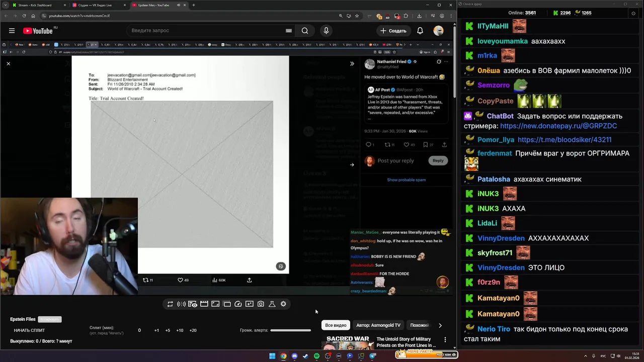This screenshot has width=644, height=362.
Task: Open the YouTube hamburger guide menu
Action: 12,31
